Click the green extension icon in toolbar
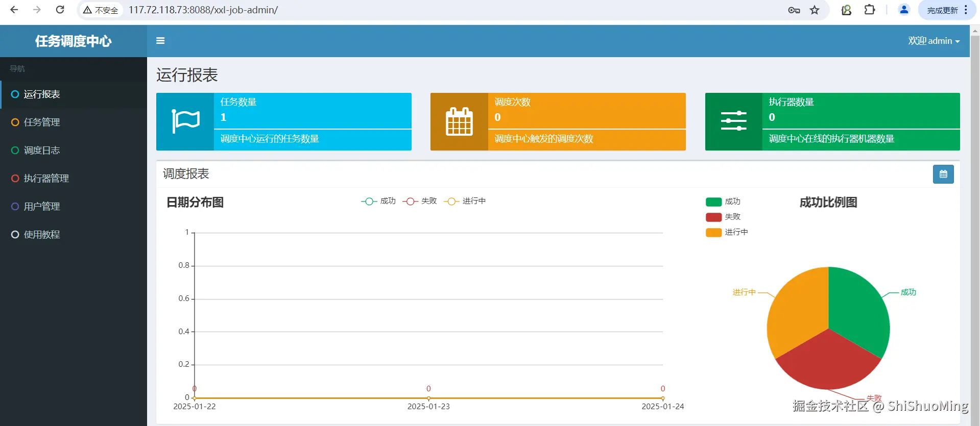 point(846,10)
